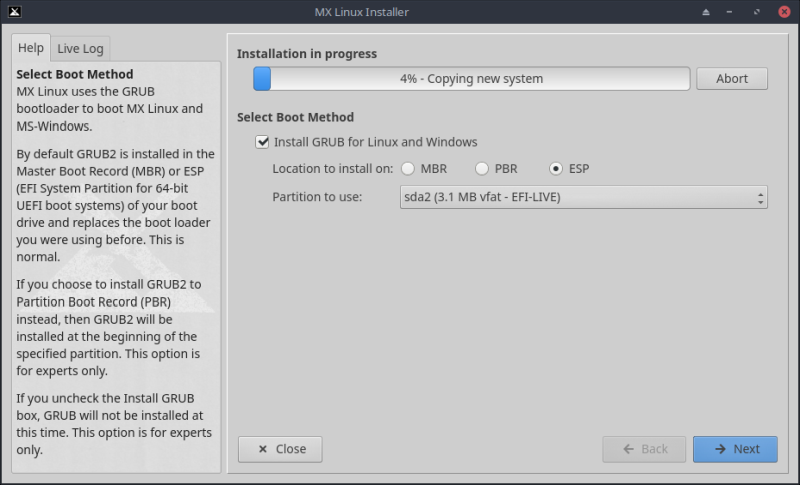Open the Partition to use dropdown

(583, 197)
